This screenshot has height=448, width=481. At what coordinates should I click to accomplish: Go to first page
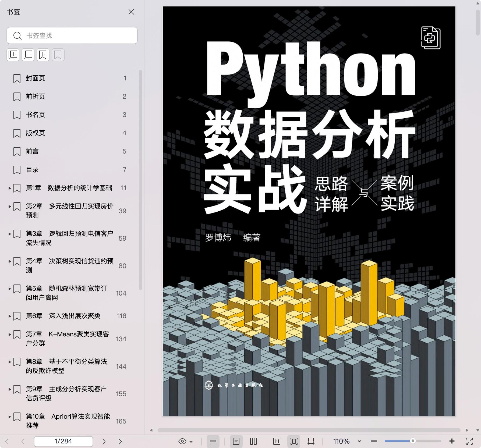pos(6,441)
